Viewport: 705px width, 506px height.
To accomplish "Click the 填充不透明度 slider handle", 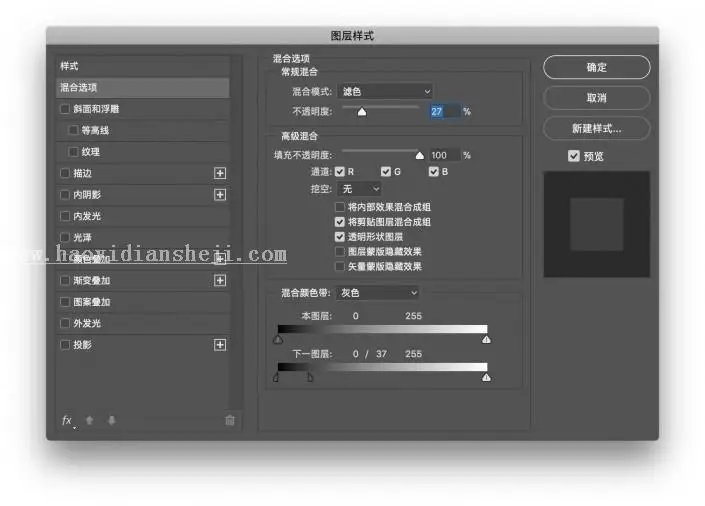I will pos(419,155).
